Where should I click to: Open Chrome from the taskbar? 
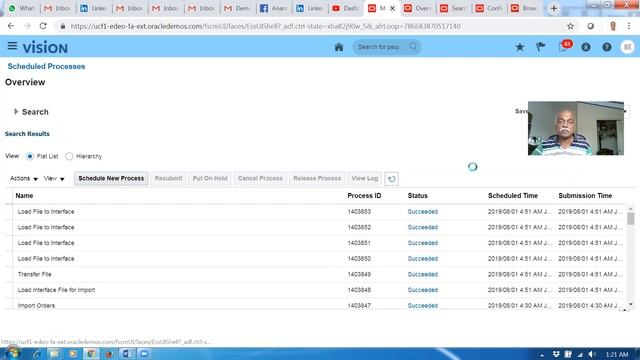91,354
